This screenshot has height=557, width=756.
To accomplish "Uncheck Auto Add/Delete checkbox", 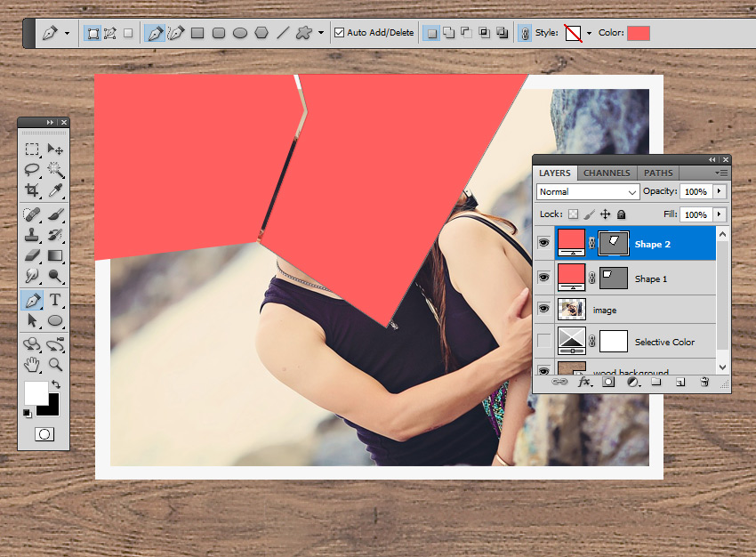I will click(x=339, y=33).
